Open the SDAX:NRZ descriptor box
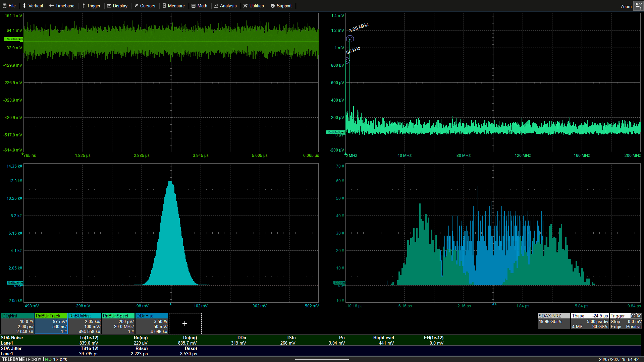 click(554, 321)
